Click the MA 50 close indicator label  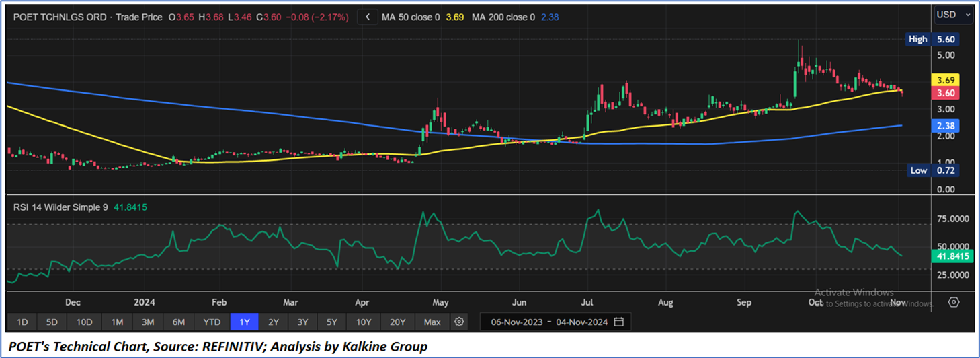point(410,17)
